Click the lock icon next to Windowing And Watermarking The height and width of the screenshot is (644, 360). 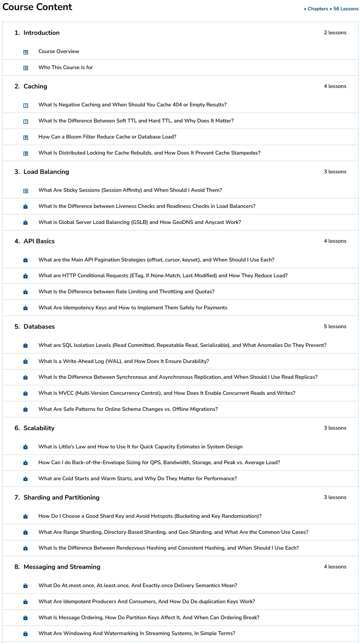(x=26, y=634)
